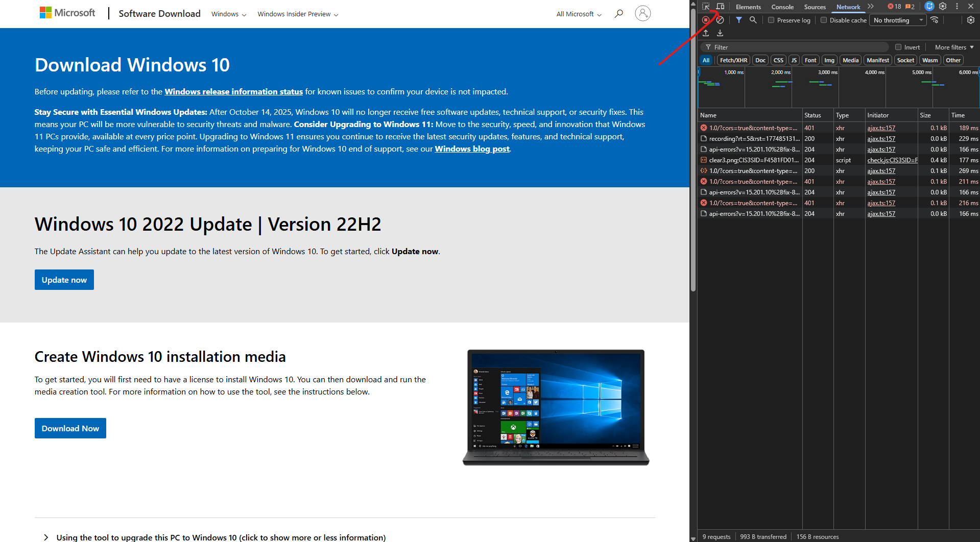The width and height of the screenshot is (980, 542).
Task: Toggle the device toolbar icon
Action: coord(720,7)
